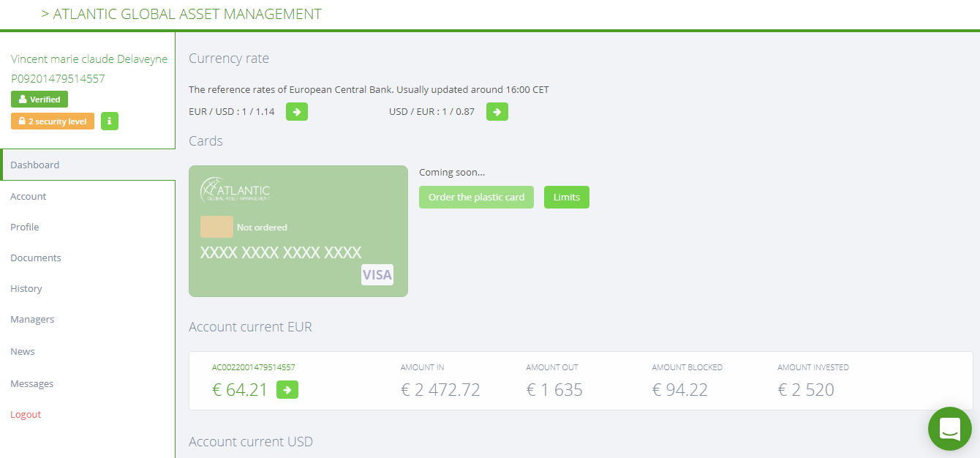Click the USD / EUR rate arrow icon
This screenshot has height=458, width=980.
pyautogui.click(x=497, y=112)
